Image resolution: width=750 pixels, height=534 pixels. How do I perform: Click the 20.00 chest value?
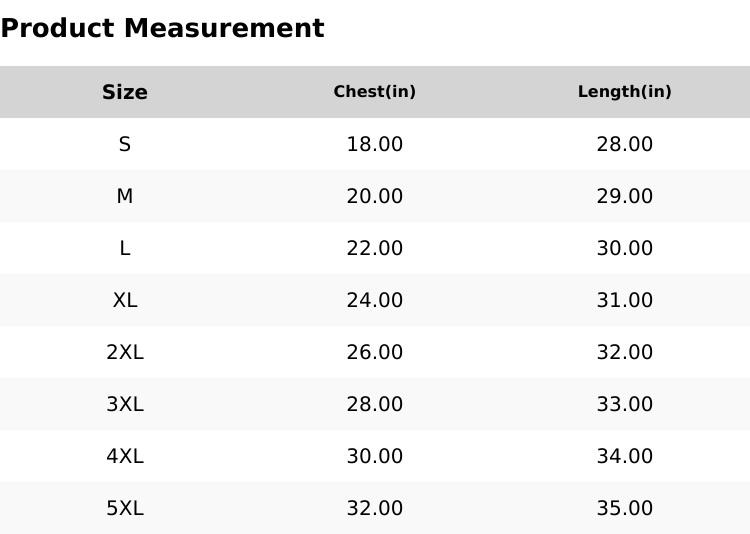[375, 196]
